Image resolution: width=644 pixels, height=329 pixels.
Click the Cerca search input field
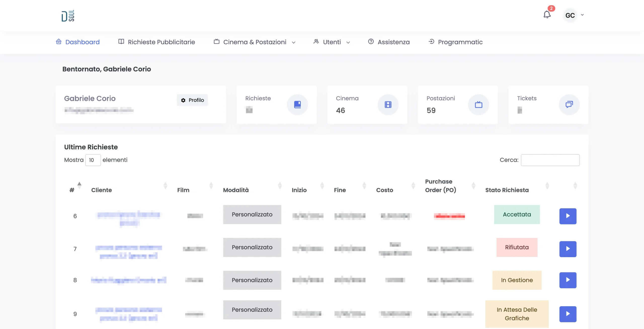(550, 160)
